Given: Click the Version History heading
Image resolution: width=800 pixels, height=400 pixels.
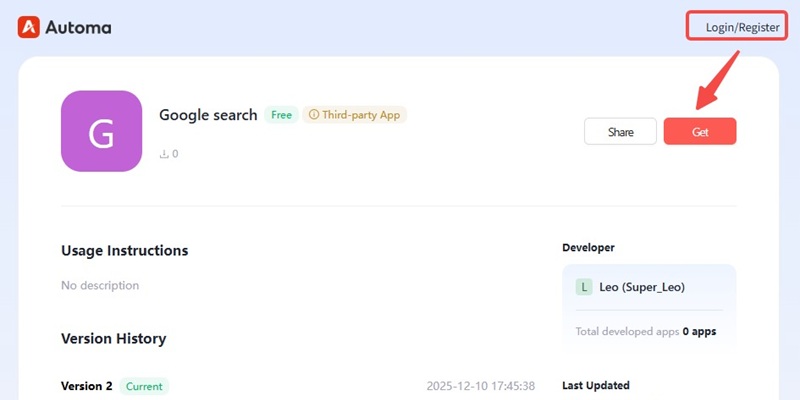Looking at the screenshot, I should 113,339.
